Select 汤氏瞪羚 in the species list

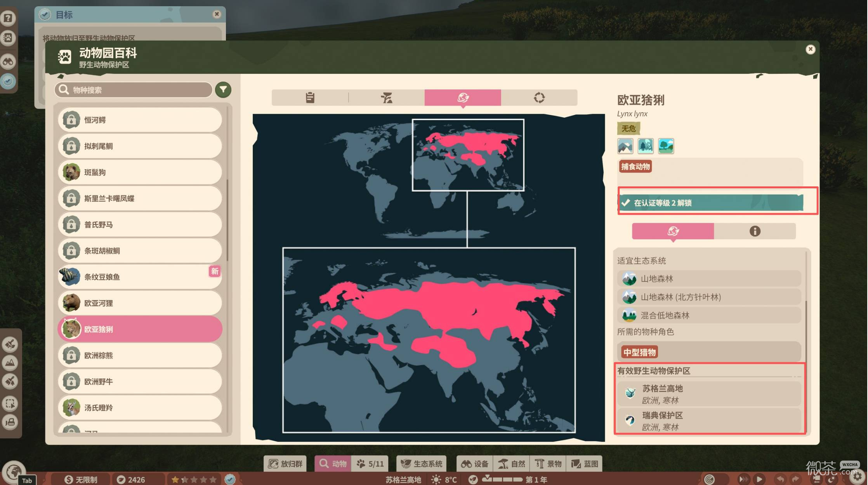140,408
